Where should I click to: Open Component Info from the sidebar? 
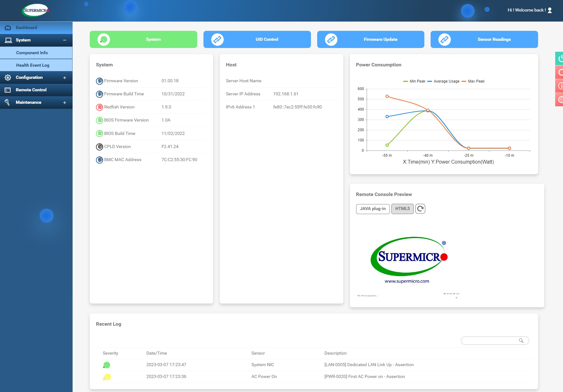coord(32,53)
